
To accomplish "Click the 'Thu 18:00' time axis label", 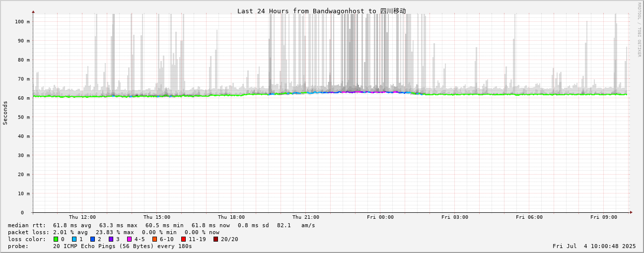I will click(x=231, y=217).
